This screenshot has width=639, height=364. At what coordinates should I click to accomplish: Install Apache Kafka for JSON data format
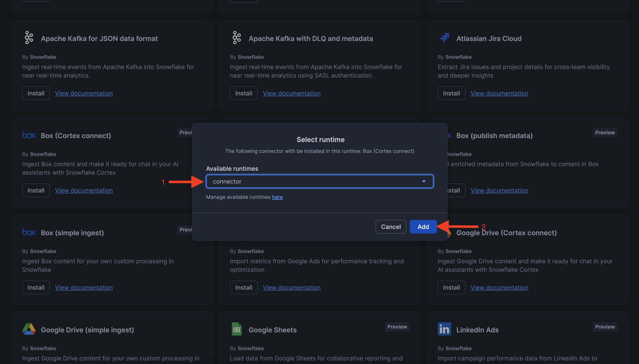click(x=36, y=93)
